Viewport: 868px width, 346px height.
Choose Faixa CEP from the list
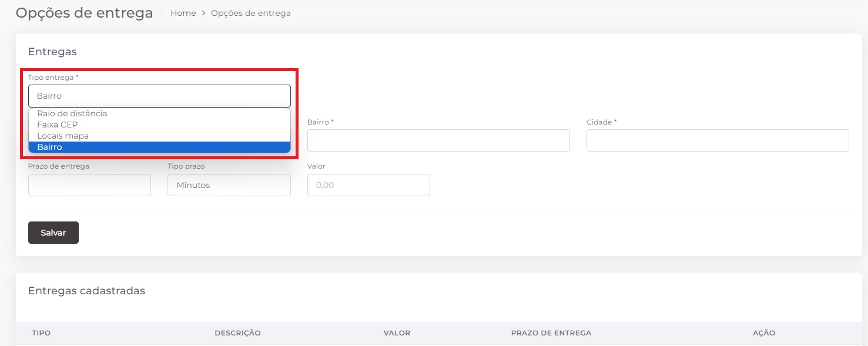58,125
